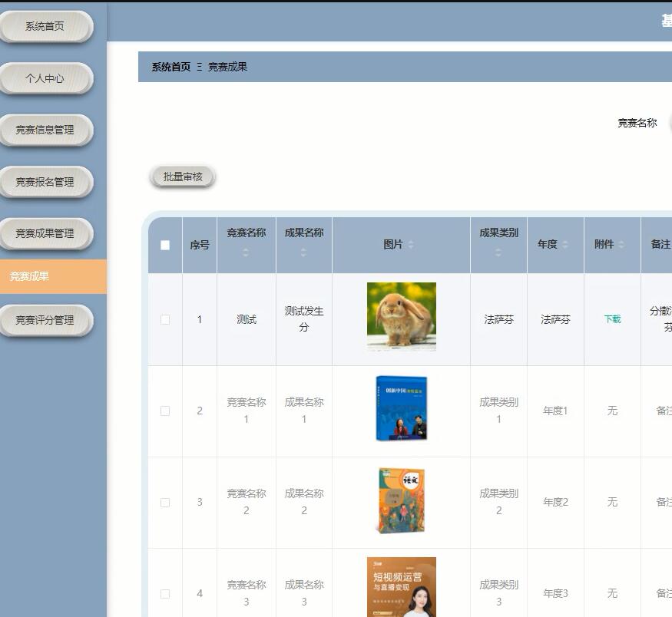Viewport: 672px width, 617px height.
Task: Toggle the select-all checkbox in table header
Action: 165,245
